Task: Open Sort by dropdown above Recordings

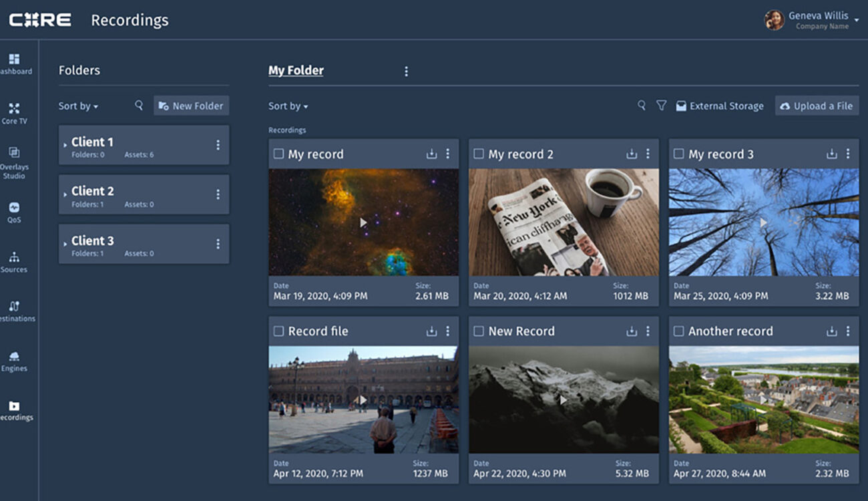Action: pyautogui.click(x=288, y=106)
